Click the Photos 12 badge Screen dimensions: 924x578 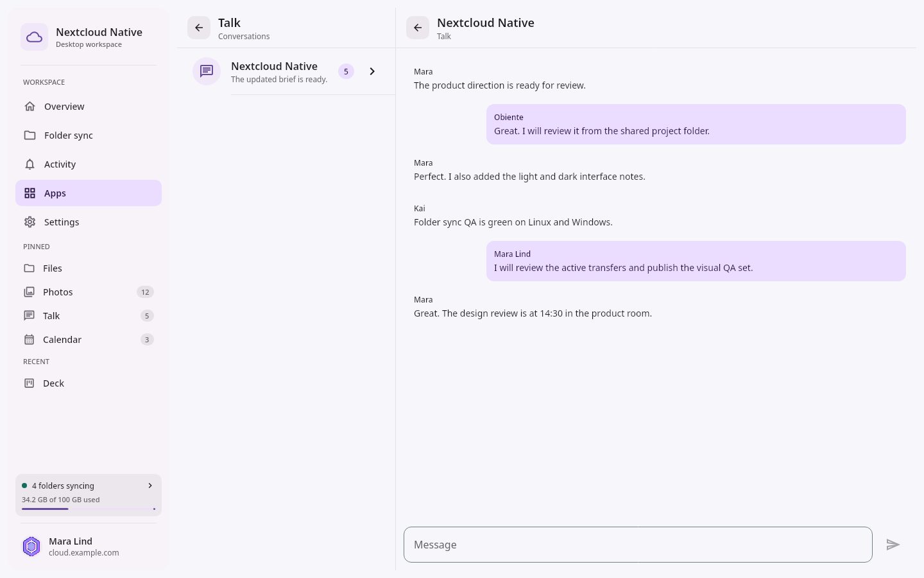click(x=145, y=292)
